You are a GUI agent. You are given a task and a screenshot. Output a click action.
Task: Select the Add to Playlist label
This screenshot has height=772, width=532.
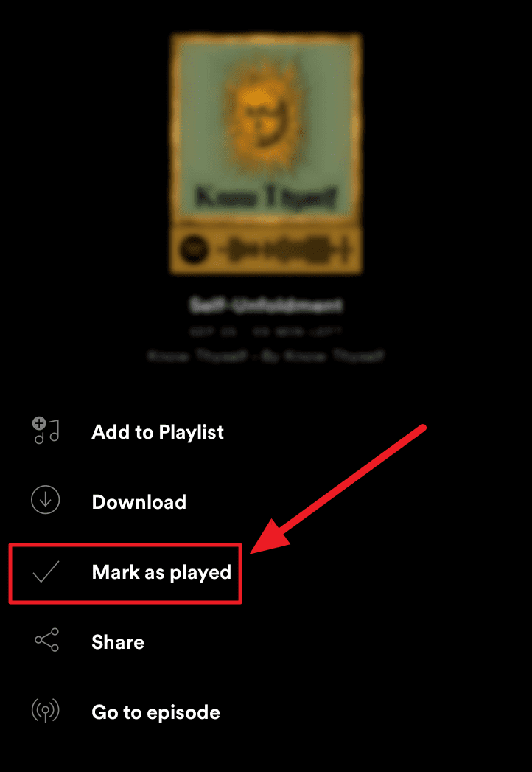[158, 432]
